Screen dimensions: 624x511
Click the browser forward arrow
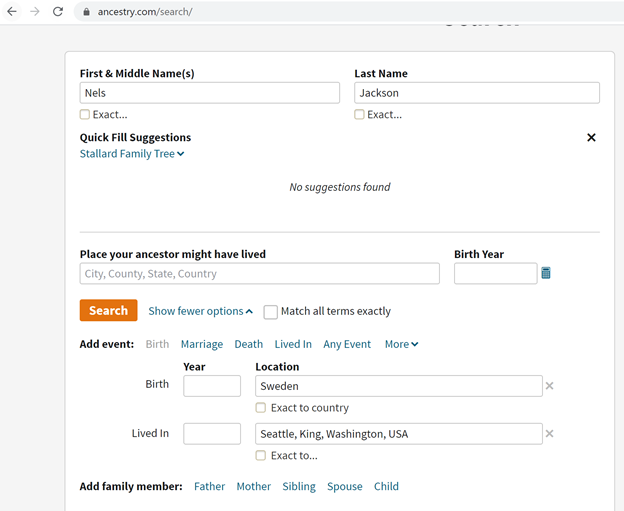(x=35, y=12)
